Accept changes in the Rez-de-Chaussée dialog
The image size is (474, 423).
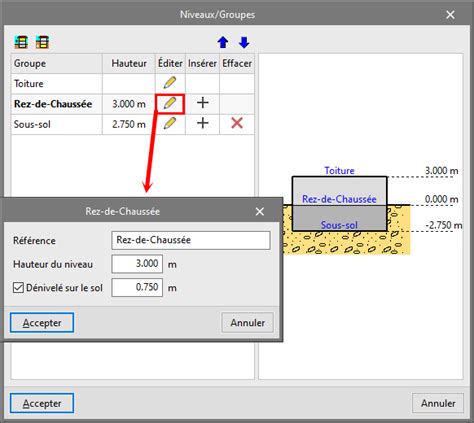point(42,323)
